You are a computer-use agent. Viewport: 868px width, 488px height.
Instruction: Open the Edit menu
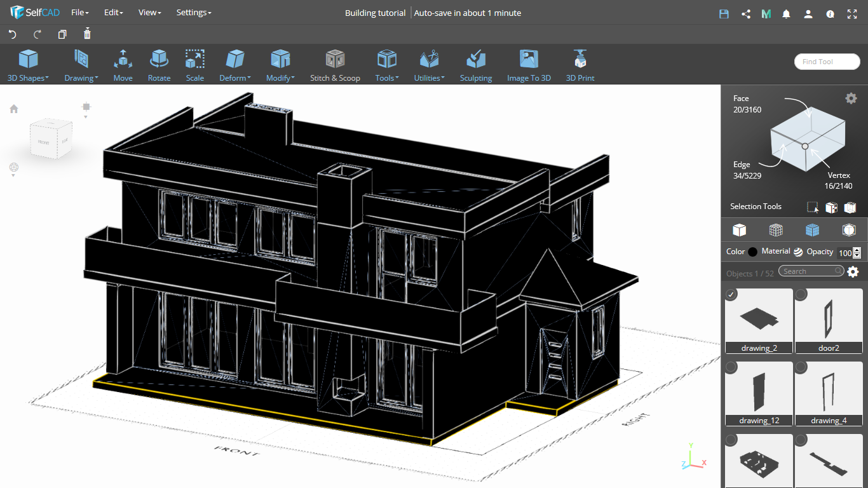(113, 13)
